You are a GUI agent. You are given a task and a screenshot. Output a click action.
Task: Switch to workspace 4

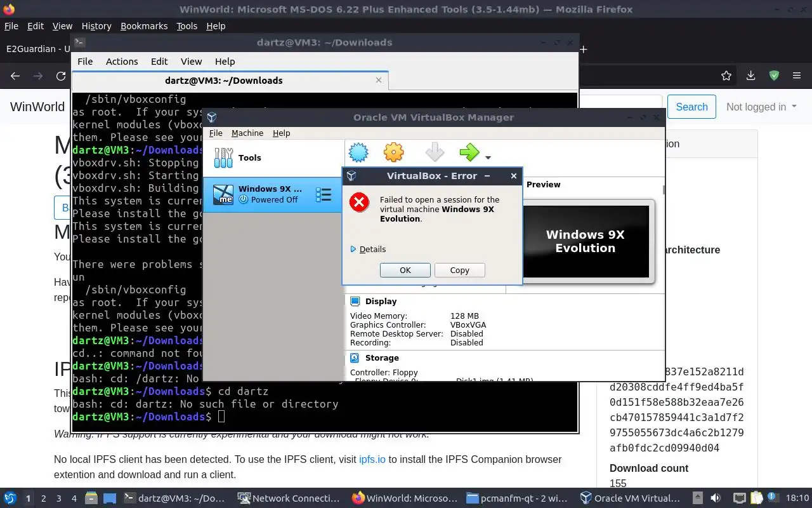[x=74, y=498]
